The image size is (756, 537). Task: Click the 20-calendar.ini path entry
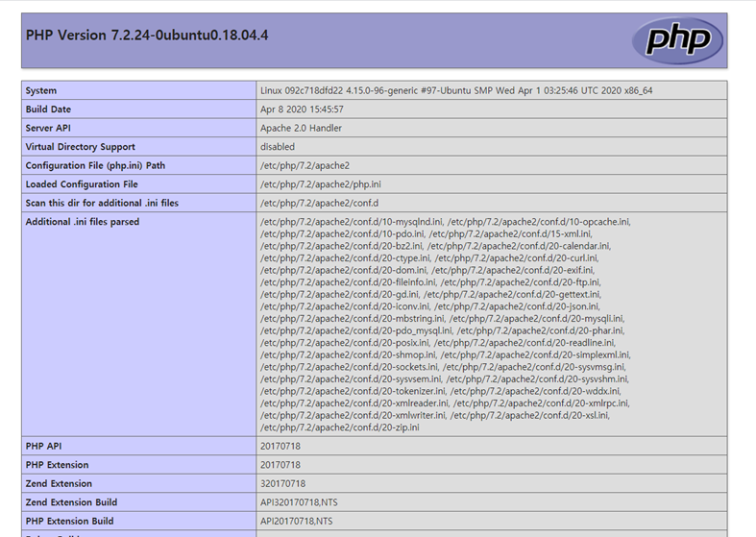click(519, 246)
